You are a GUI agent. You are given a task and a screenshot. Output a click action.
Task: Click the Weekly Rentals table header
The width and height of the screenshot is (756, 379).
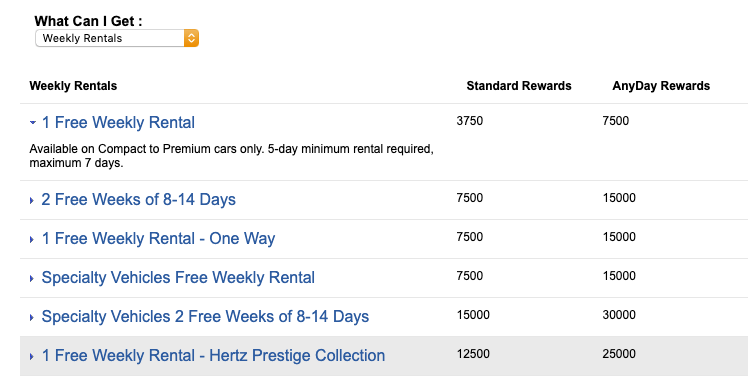73,86
